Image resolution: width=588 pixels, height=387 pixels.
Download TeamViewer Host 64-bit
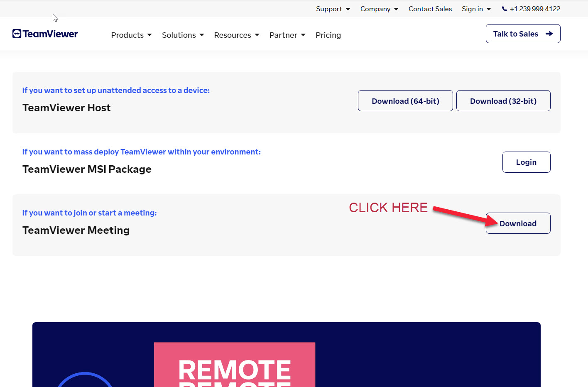pyautogui.click(x=405, y=100)
